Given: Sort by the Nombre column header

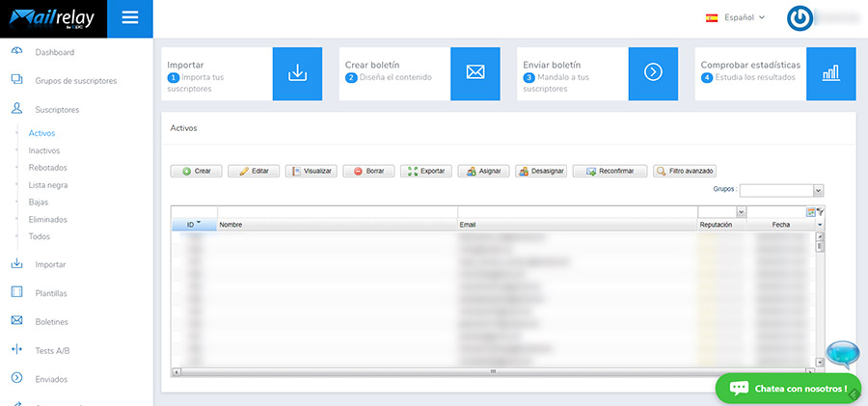Looking at the screenshot, I should (338, 225).
